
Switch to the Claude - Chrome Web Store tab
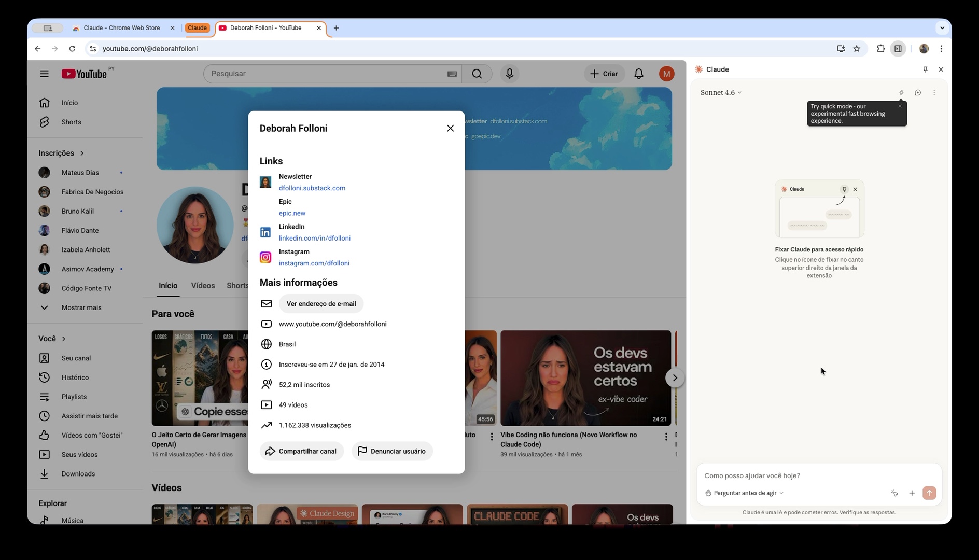click(122, 28)
